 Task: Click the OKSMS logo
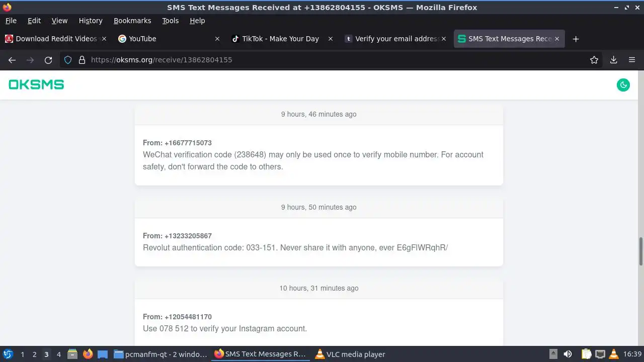coord(36,85)
